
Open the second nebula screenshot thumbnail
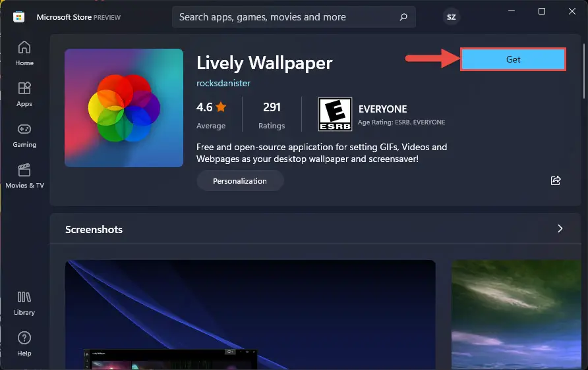point(516,315)
